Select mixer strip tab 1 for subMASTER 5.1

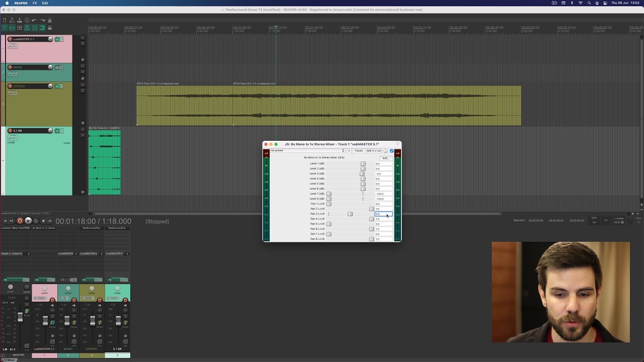pos(44,355)
